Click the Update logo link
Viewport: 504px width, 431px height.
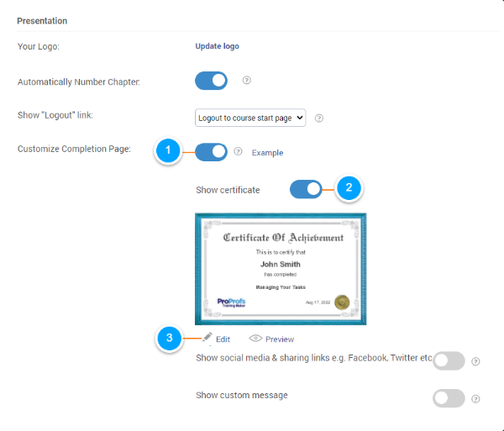(x=223, y=46)
